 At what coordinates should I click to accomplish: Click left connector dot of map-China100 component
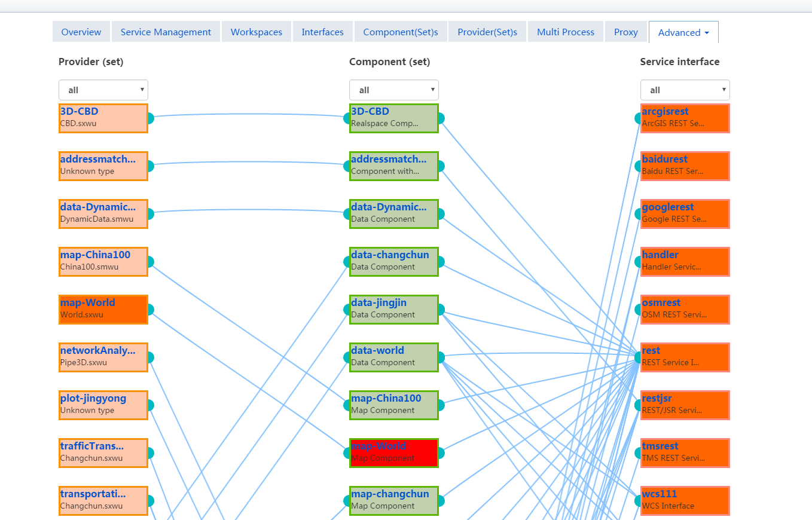(x=349, y=405)
